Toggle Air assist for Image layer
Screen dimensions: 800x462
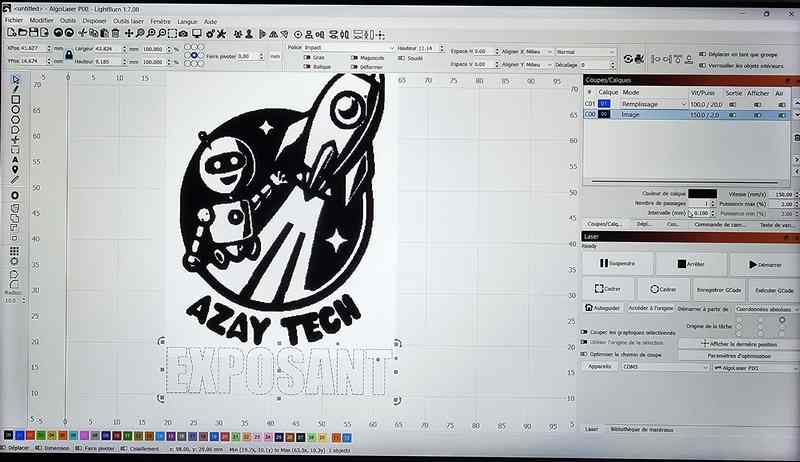point(782,115)
